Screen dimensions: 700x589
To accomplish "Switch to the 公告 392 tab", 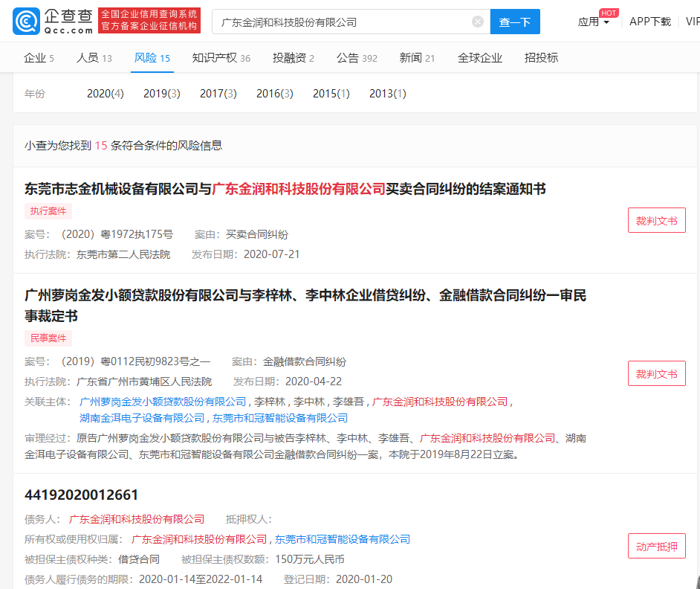I will click(x=357, y=58).
